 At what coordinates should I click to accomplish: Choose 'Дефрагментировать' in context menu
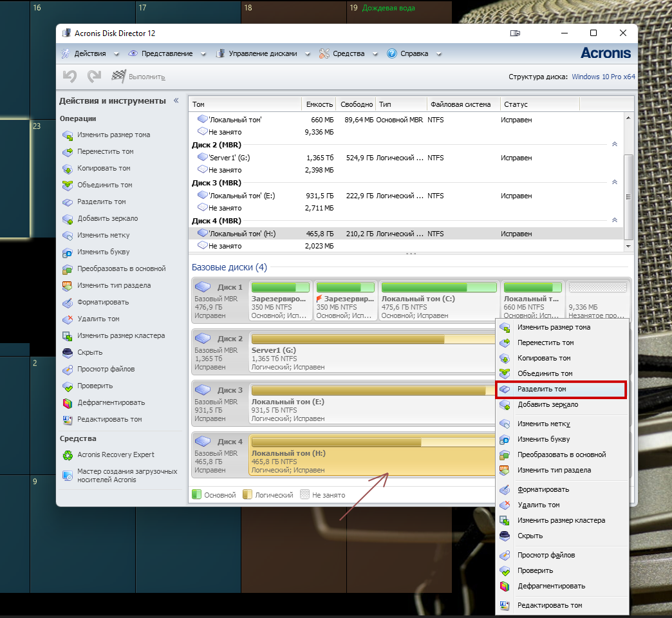click(x=561, y=586)
